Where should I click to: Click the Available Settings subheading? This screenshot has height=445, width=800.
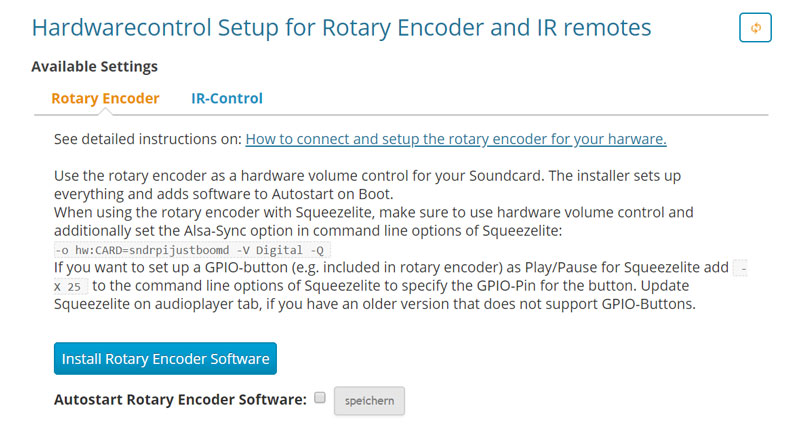click(x=94, y=66)
